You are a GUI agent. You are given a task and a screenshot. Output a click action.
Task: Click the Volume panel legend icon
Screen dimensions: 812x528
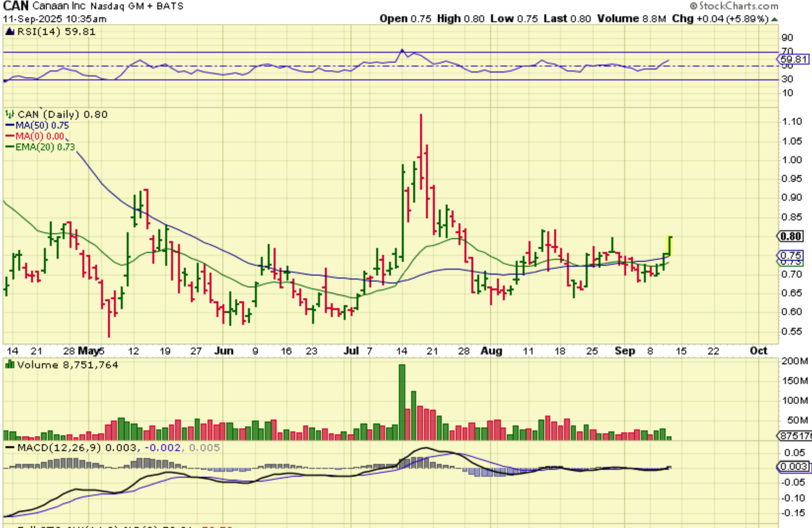point(9,365)
